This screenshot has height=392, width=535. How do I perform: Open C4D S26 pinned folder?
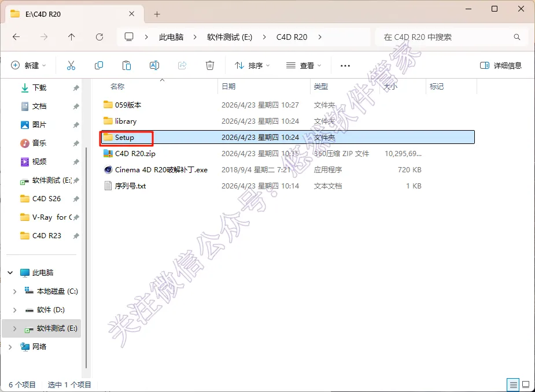point(46,198)
